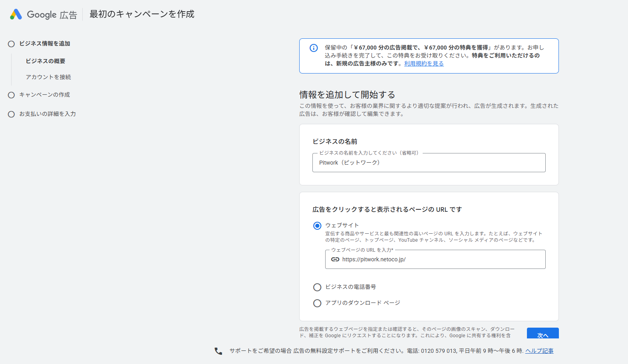The height and width of the screenshot is (364, 628).
Task: Click the link icon in the URL field
Action: 335,259
